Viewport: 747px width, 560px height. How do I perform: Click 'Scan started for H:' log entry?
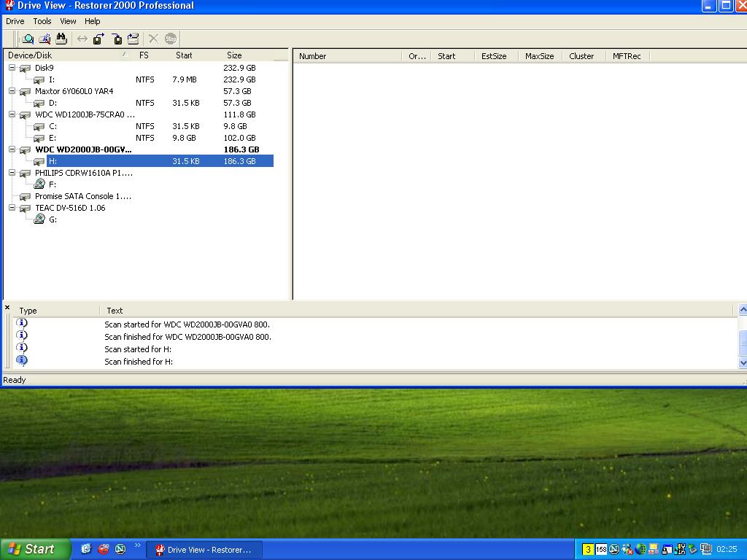click(x=138, y=349)
